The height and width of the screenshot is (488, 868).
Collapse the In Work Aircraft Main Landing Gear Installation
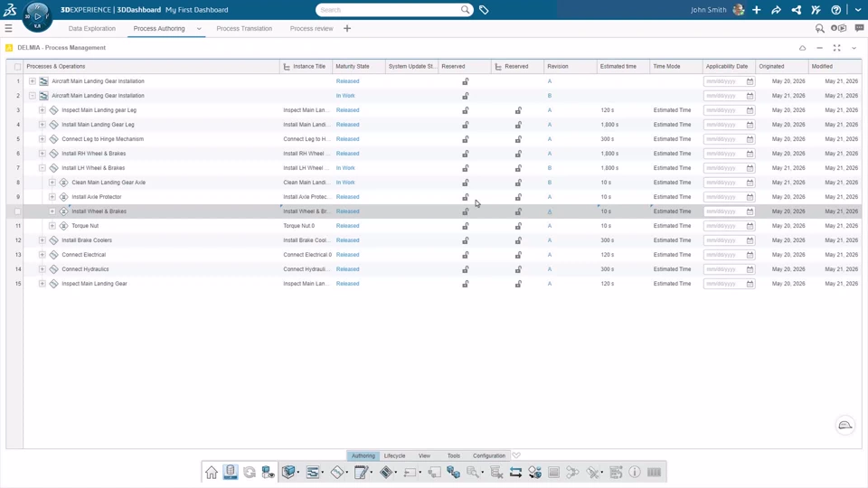click(x=33, y=96)
